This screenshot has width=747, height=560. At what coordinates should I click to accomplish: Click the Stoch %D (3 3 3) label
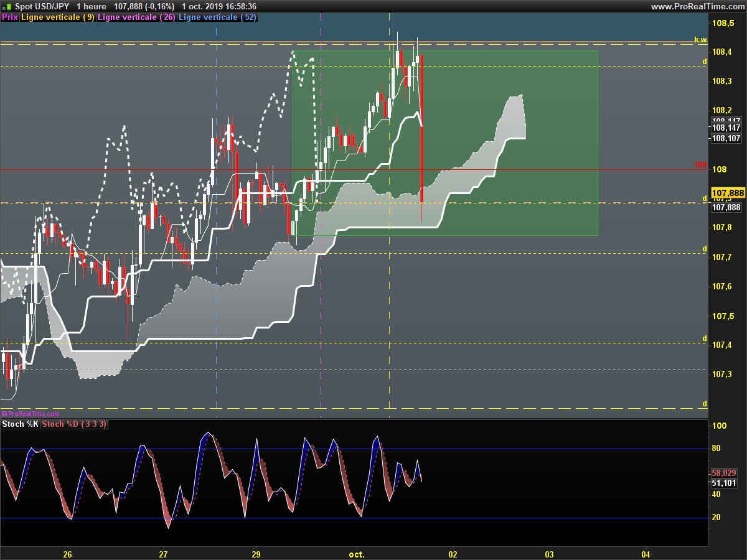click(75, 424)
